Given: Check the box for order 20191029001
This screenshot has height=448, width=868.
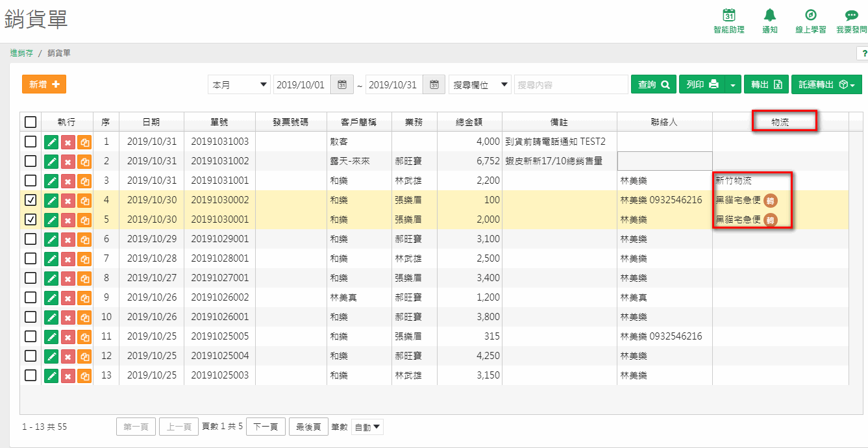Looking at the screenshot, I should [31, 239].
